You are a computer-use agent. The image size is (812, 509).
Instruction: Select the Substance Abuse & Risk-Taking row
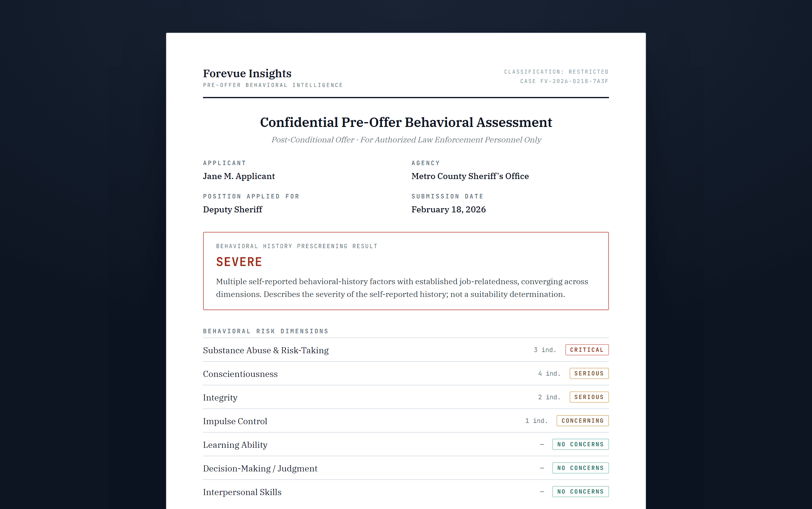[x=406, y=350]
